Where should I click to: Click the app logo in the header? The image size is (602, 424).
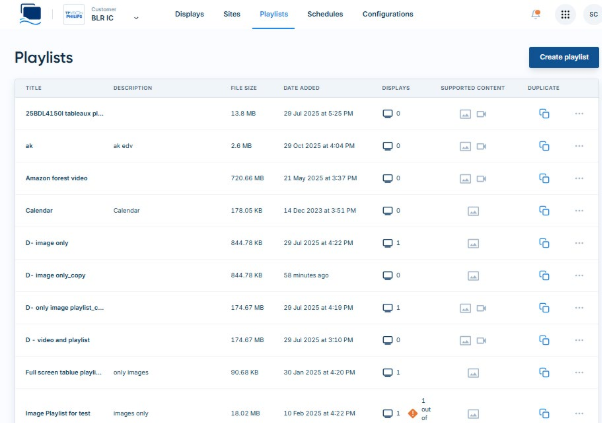[31, 15]
